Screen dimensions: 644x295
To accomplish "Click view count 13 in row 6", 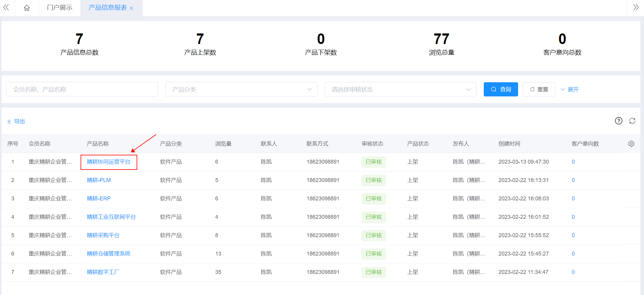I will (218, 254).
